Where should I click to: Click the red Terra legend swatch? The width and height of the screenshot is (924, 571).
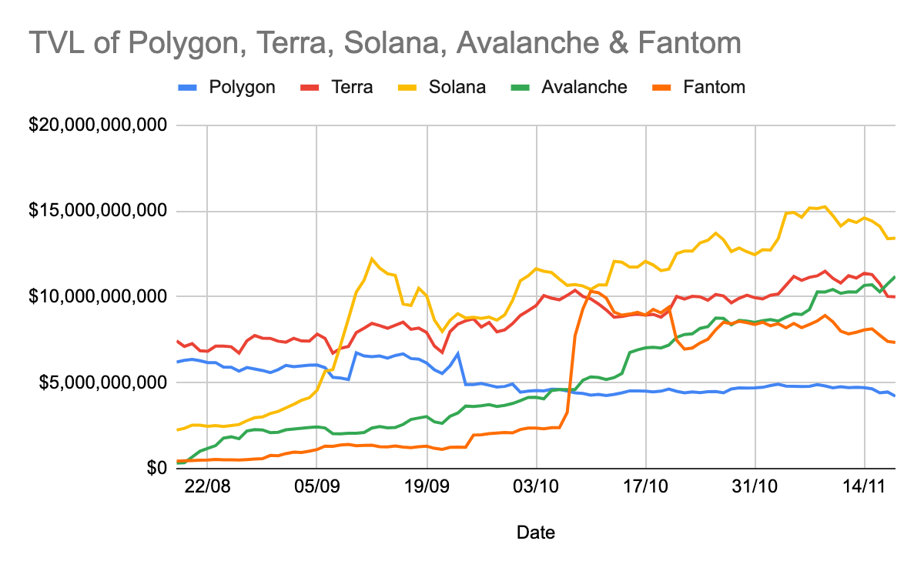point(308,87)
